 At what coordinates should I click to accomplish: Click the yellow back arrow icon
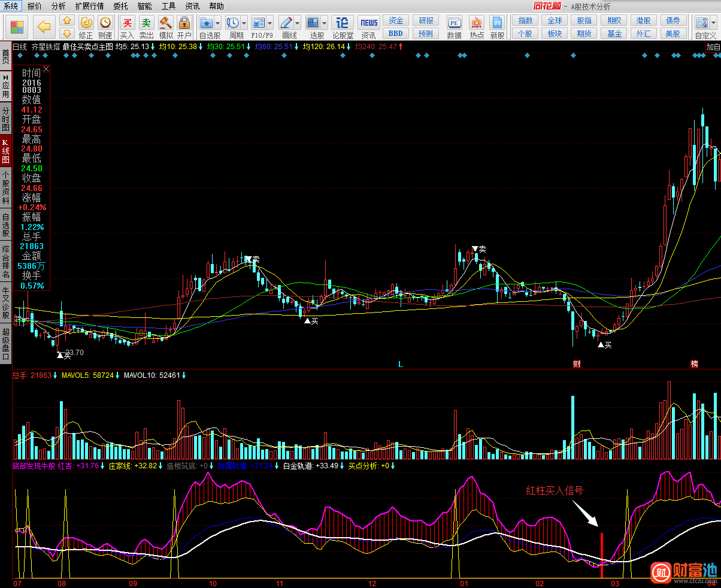tap(44, 26)
